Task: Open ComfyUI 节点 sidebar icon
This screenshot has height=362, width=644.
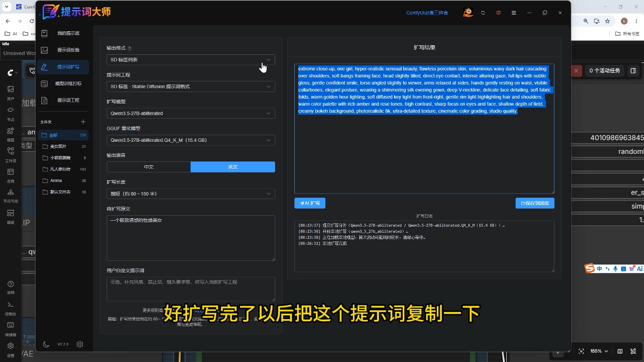Action: point(11,113)
